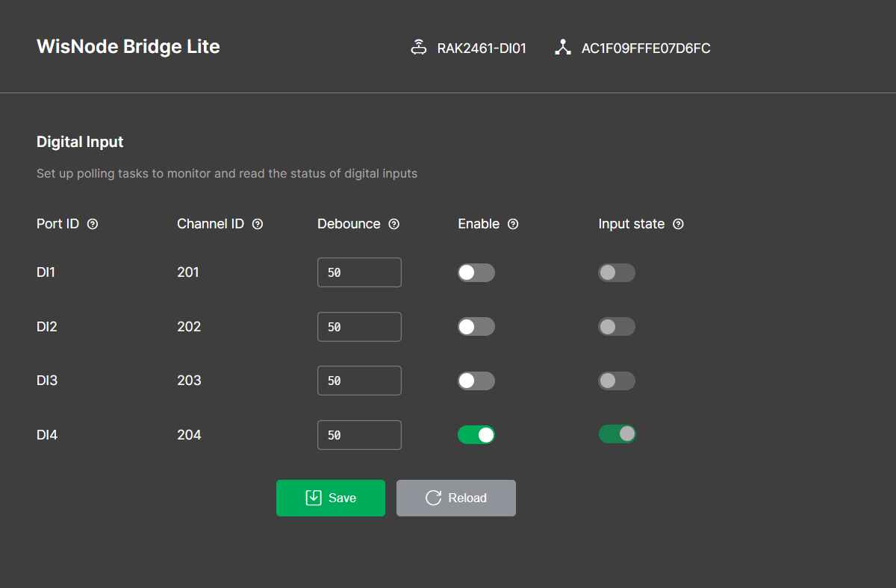Click the RAK2461-DI01 model text
Image resolution: width=896 pixels, height=588 pixels.
coord(482,49)
